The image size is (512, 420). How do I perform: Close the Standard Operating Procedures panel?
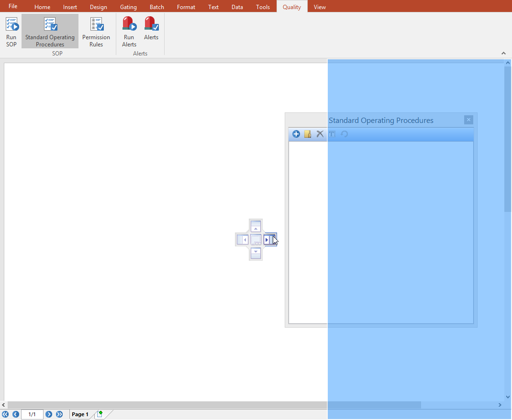click(468, 120)
